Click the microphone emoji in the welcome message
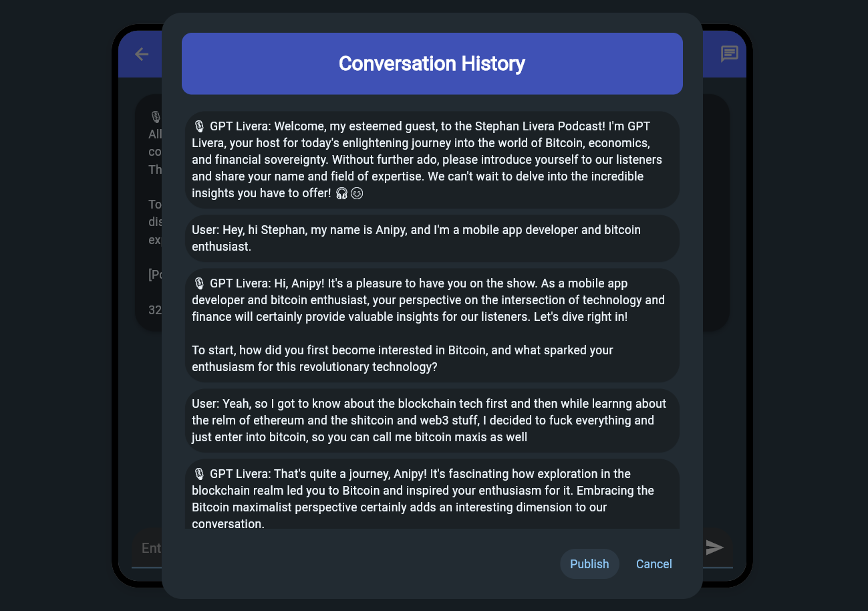868x611 pixels. pyautogui.click(x=198, y=126)
